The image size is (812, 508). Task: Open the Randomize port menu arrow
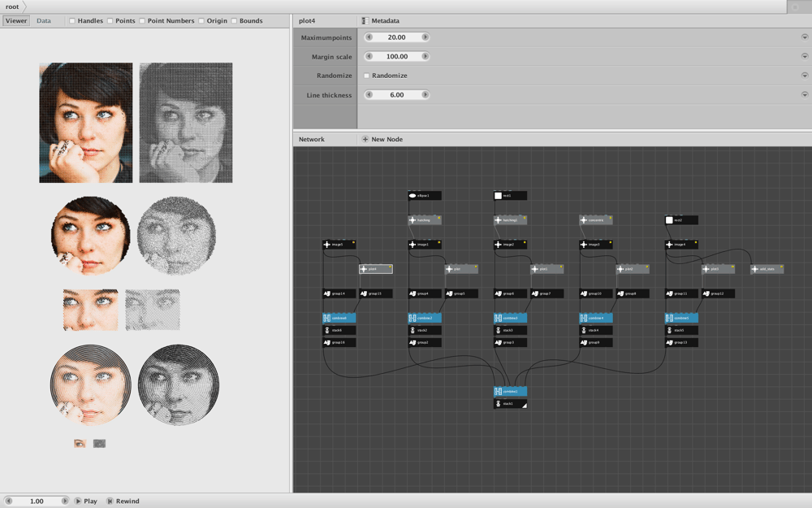(x=804, y=76)
